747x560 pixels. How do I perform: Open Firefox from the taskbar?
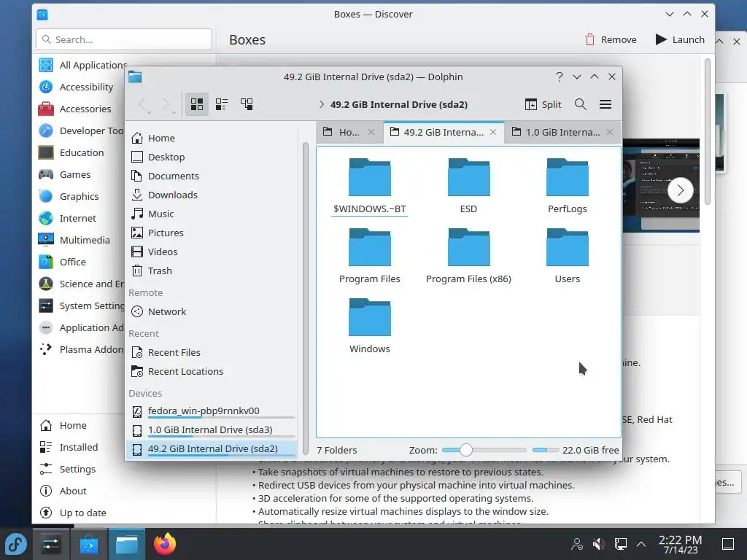click(x=165, y=544)
